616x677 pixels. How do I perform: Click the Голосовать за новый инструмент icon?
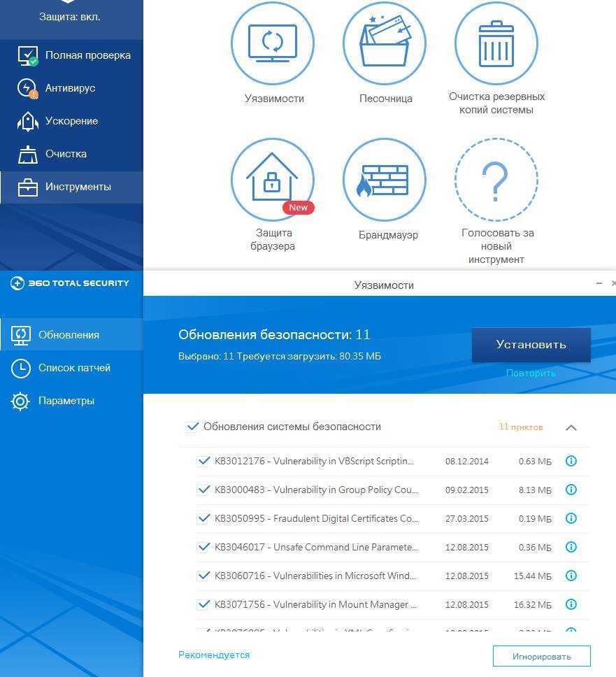click(x=496, y=180)
